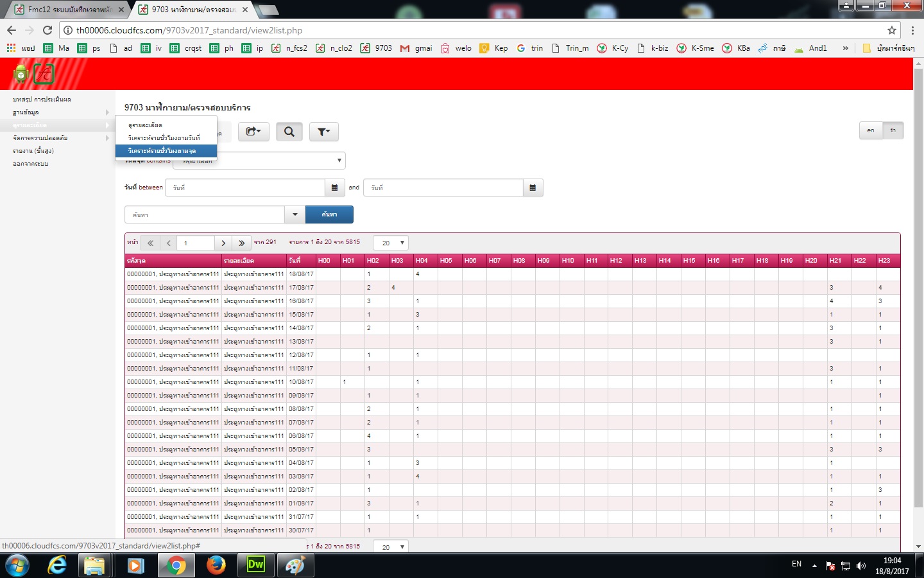Select วิเคราะห์รายชั่วโมงตามวันที่ submenu item
This screenshot has width=924, height=578.
166,138
